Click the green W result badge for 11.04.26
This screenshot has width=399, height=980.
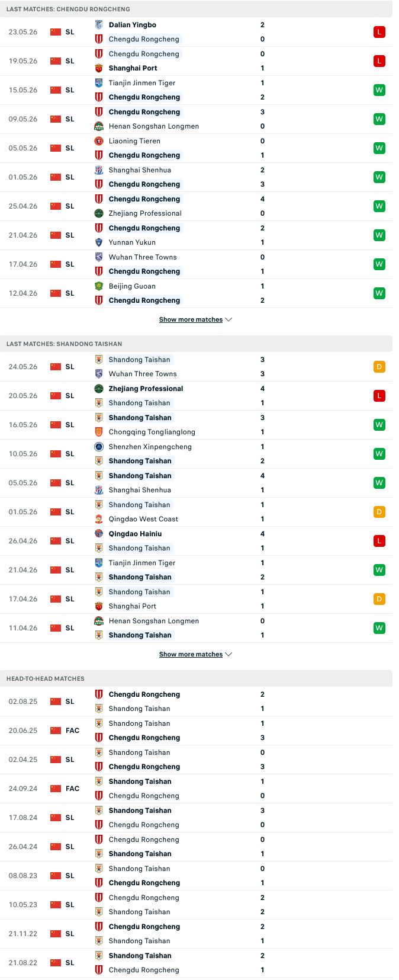379,628
